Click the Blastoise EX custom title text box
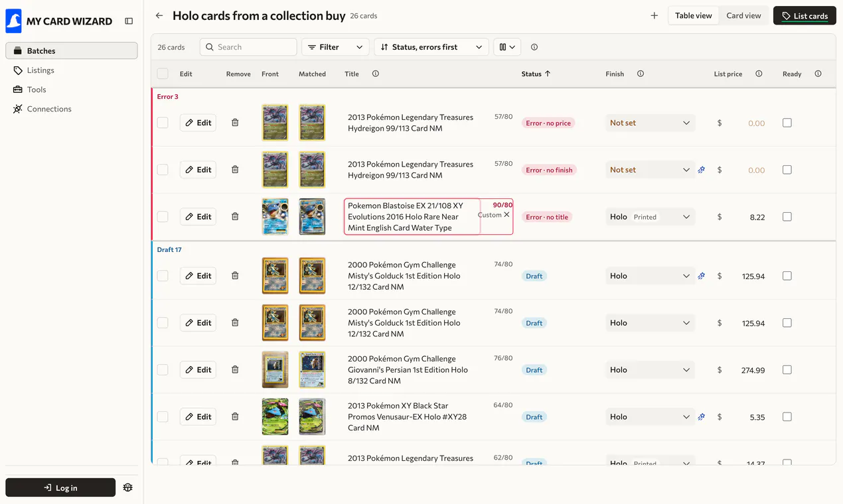Viewport: 843px width, 504px height. [412, 216]
